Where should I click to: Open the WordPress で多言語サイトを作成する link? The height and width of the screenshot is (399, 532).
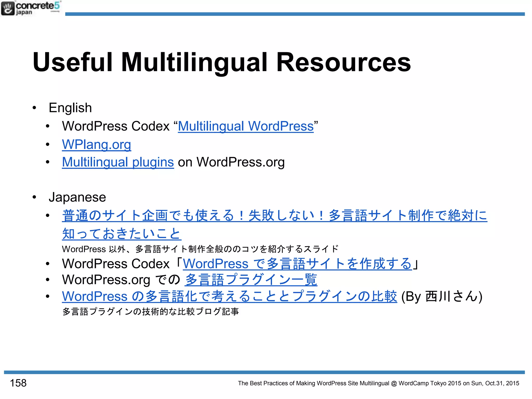(x=297, y=264)
